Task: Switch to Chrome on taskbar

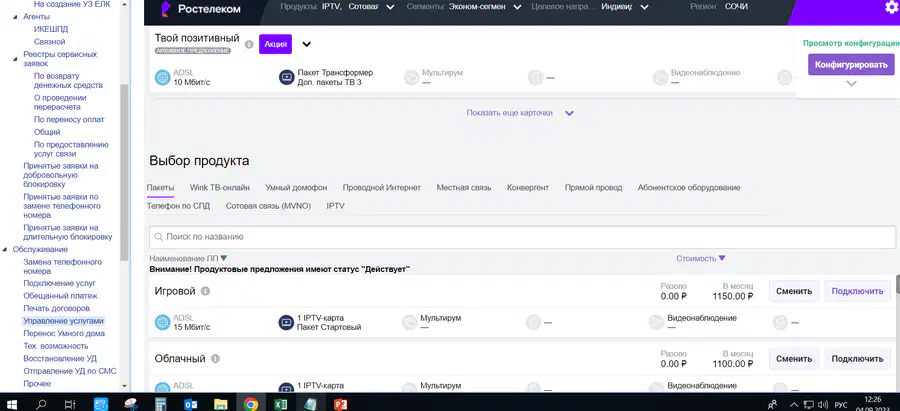Action: pyautogui.click(x=250, y=404)
